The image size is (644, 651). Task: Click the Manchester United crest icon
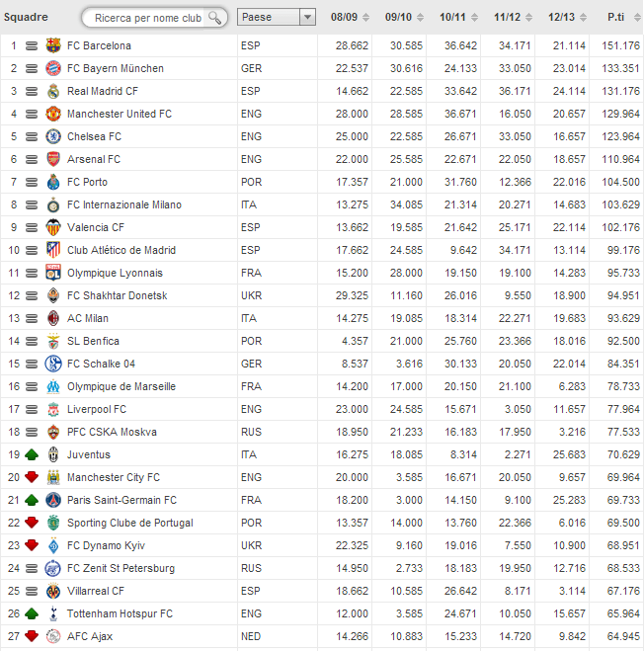tap(53, 114)
